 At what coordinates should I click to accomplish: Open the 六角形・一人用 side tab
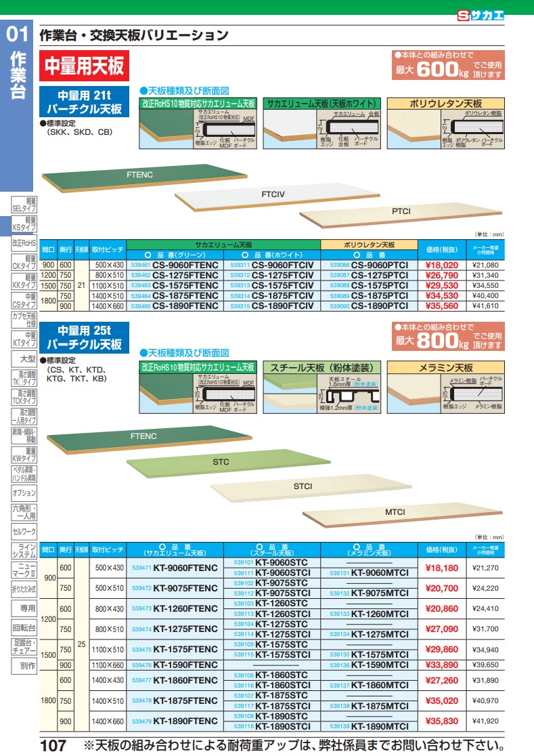24,512
